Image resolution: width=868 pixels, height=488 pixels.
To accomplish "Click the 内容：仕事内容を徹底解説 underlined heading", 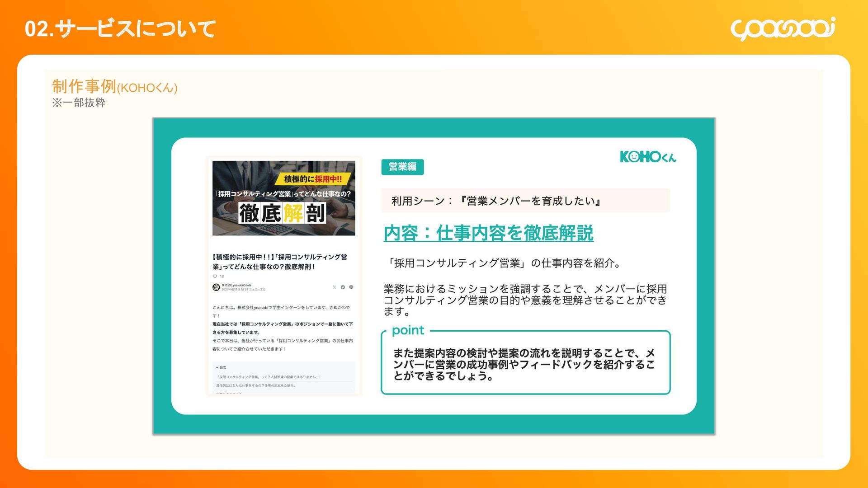I will (488, 233).
